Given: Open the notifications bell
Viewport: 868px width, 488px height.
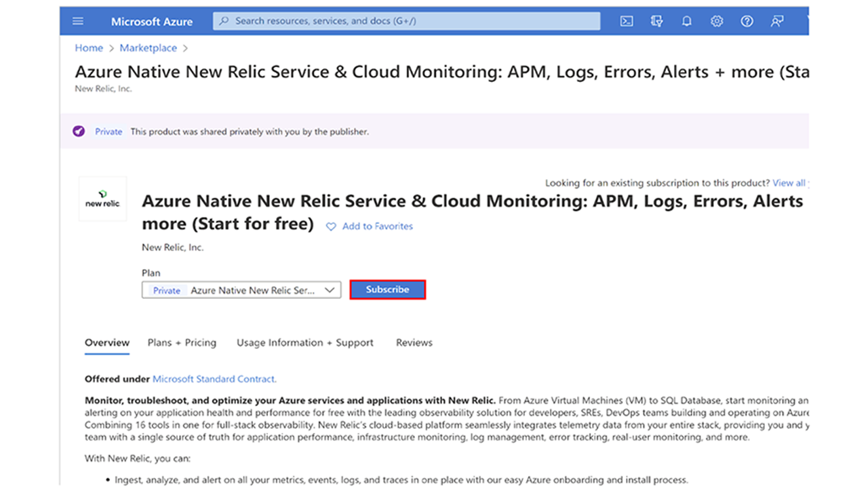Looking at the screenshot, I should pos(686,21).
